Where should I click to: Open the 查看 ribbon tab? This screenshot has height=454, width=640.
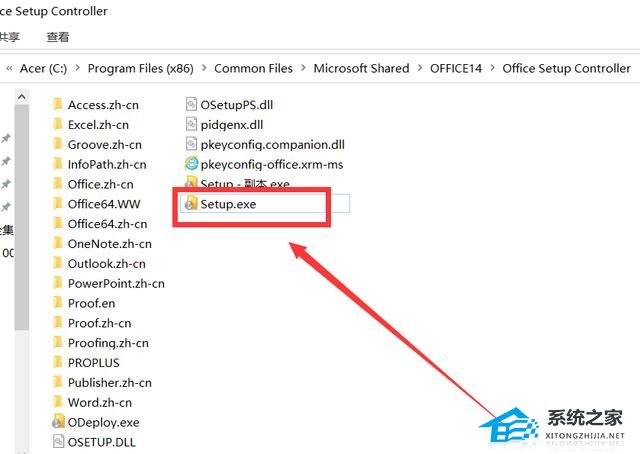click(58, 37)
